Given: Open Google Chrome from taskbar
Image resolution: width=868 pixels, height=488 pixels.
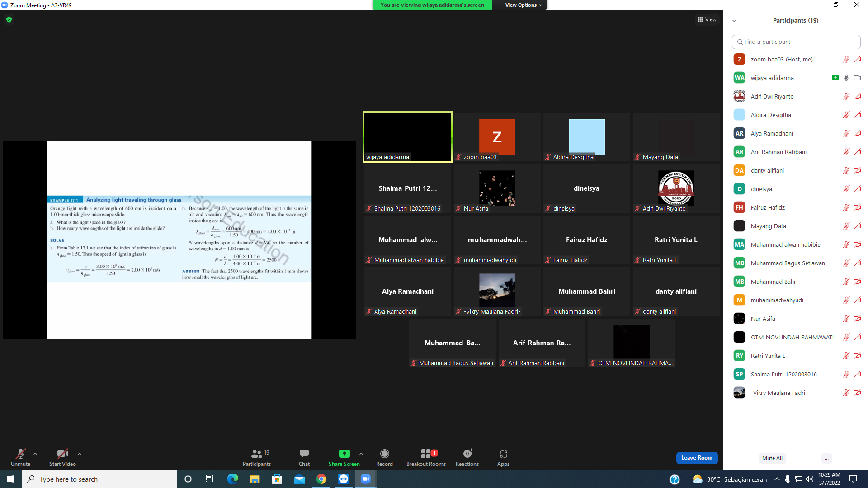Looking at the screenshot, I should (321, 479).
